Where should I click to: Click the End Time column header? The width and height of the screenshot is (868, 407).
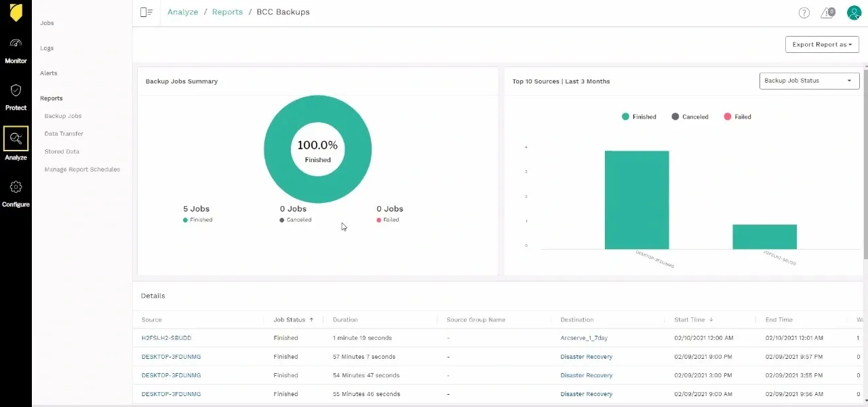pos(779,319)
